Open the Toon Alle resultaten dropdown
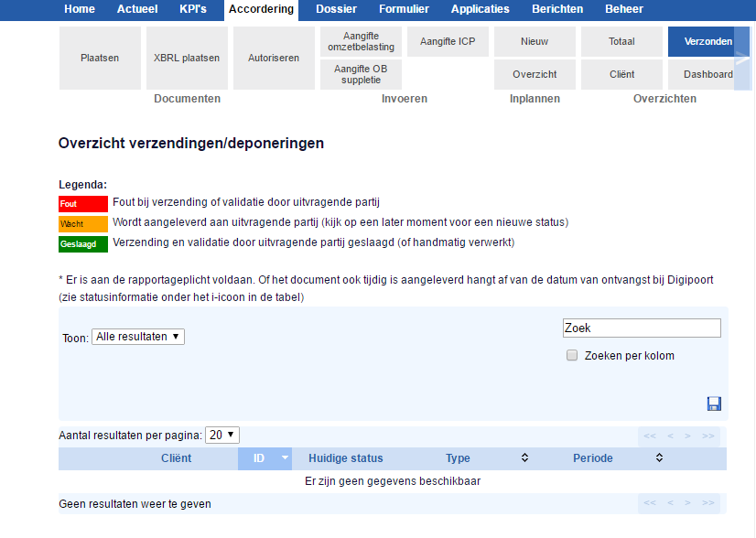The width and height of the screenshot is (756, 538). [138, 337]
